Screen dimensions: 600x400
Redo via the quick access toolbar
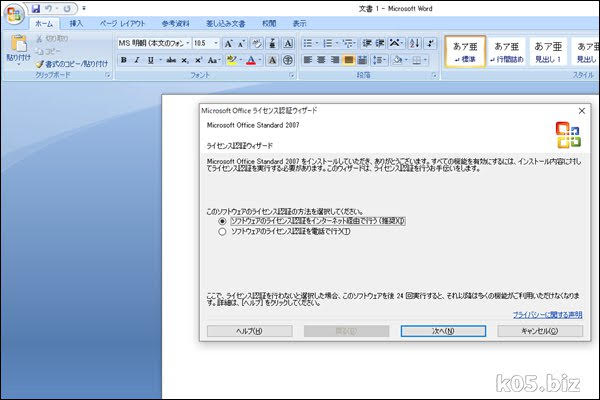point(67,8)
